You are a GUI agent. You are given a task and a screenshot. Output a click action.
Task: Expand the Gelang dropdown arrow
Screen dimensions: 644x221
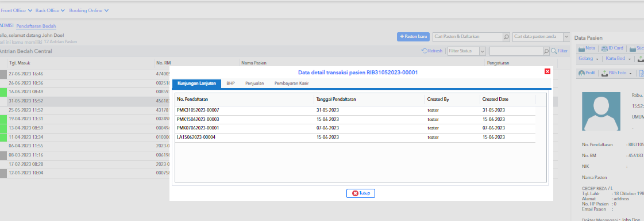pyautogui.click(x=597, y=59)
